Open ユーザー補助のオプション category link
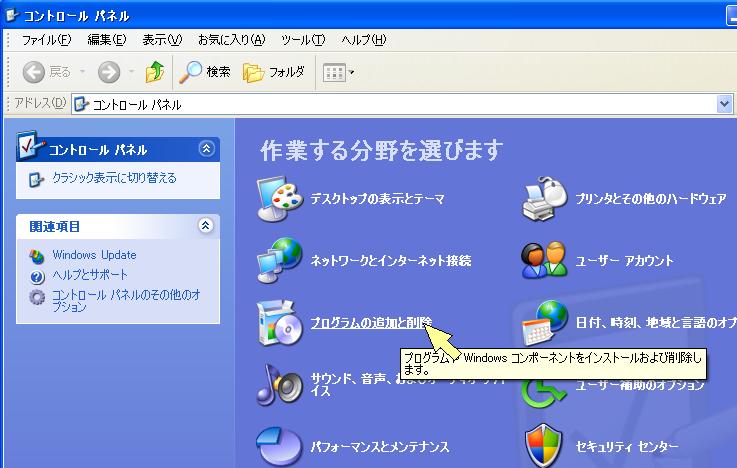This screenshot has height=468, width=737. (640, 385)
